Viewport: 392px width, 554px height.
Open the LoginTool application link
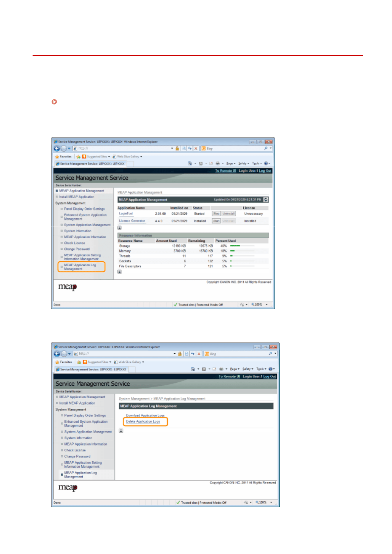126,213
